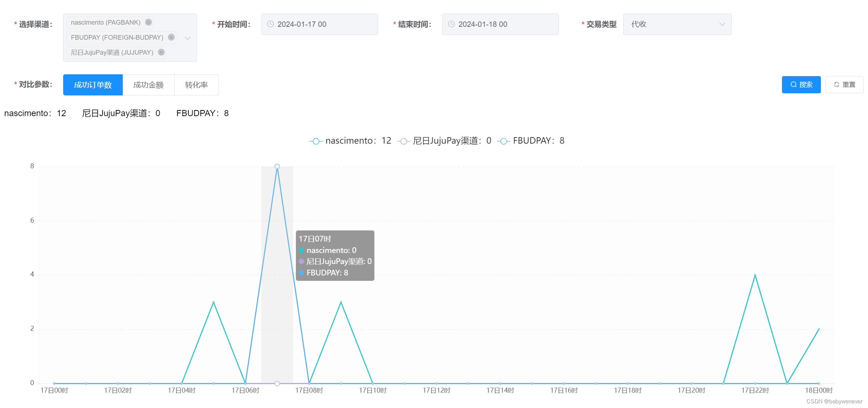Remove the FBUDPAY (FOREIGN-BUDPAY) channel tag
Viewport: 868px width, 408px height.
coord(171,38)
